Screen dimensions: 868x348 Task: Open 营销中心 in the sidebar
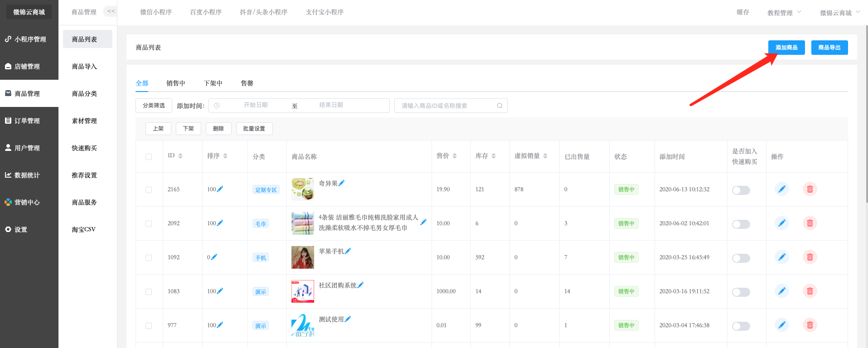29,202
